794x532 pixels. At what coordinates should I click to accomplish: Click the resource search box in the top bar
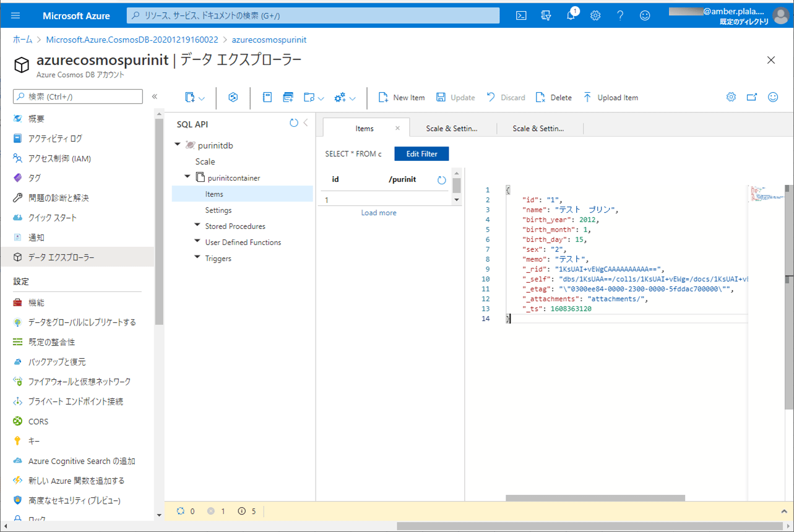(313, 15)
